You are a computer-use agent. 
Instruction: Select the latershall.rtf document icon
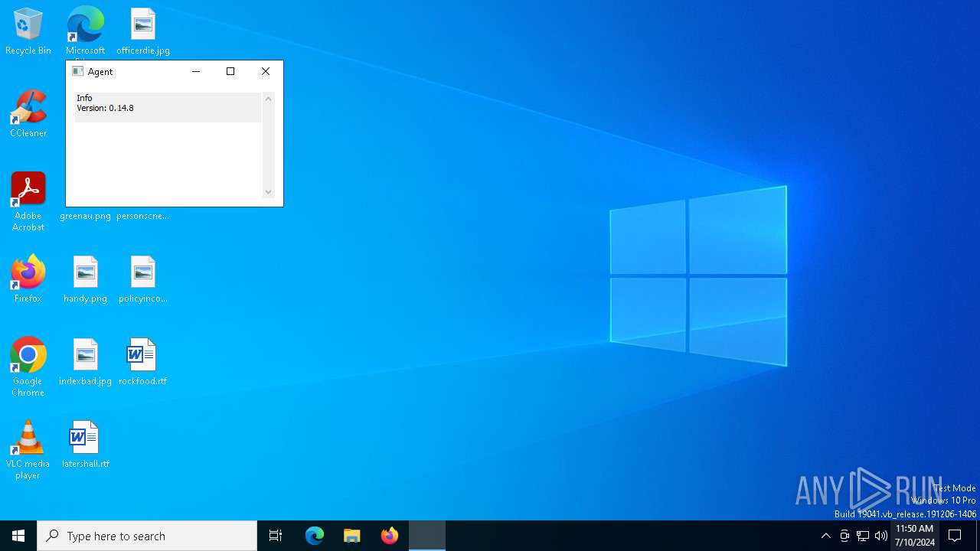point(85,445)
